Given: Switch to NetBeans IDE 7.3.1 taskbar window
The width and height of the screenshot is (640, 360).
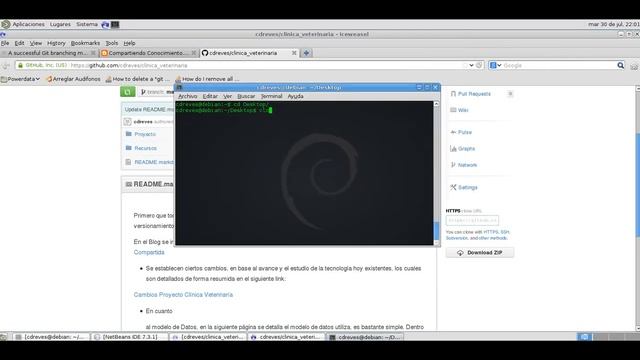Looking at the screenshot, I should 131,337.
